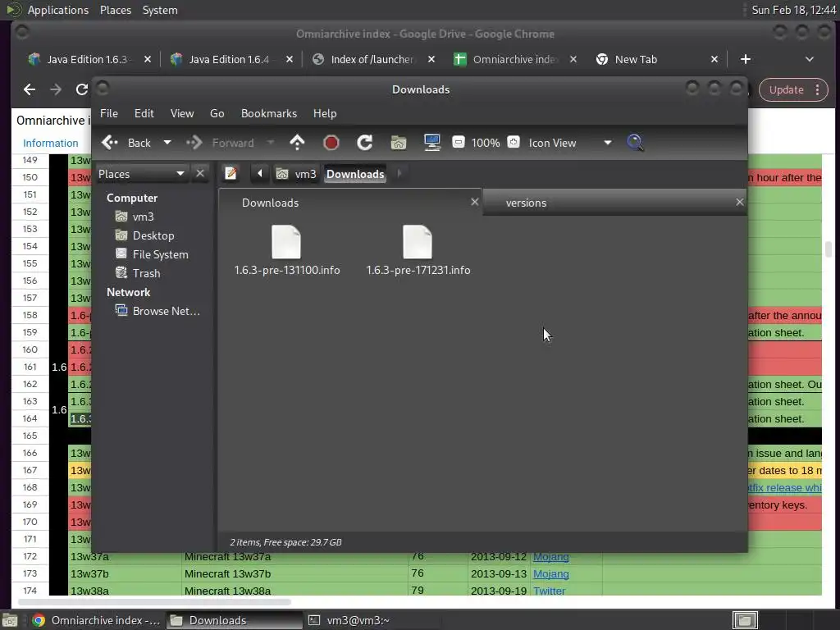Open the System menu in top panel

tap(160, 10)
